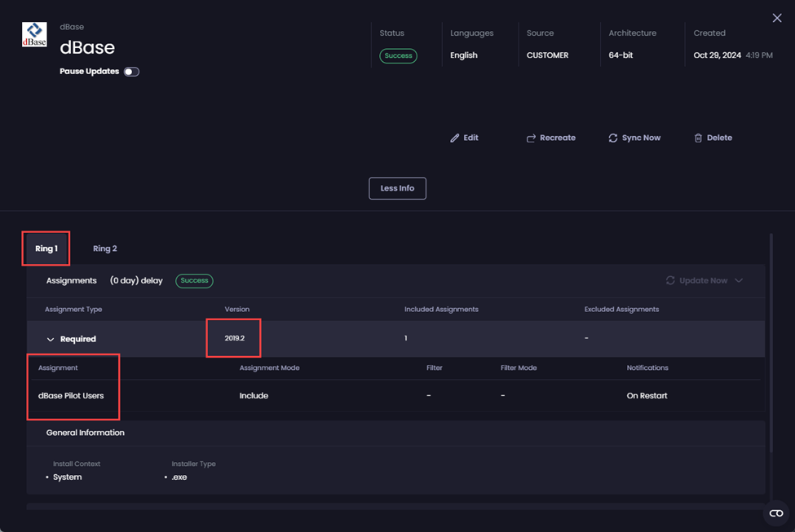
Task: Click the Delete trash icon
Action: (x=697, y=138)
